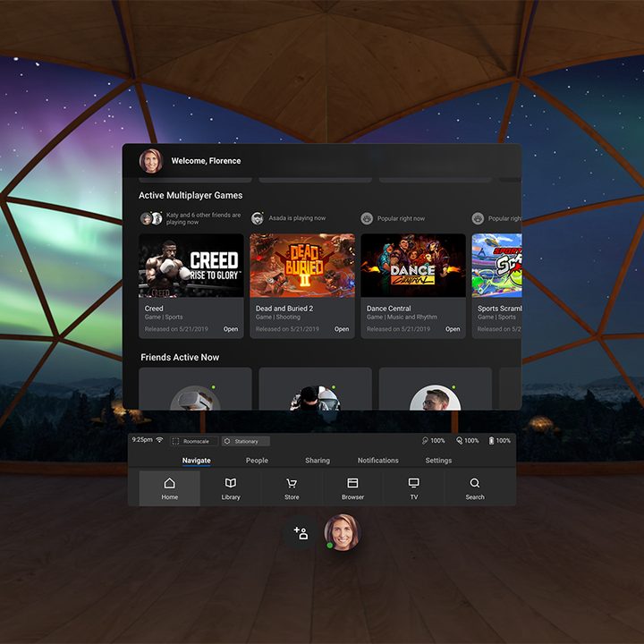Click the popular icon above Sports Scramble
644x644 pixels.
pos(478,218)
